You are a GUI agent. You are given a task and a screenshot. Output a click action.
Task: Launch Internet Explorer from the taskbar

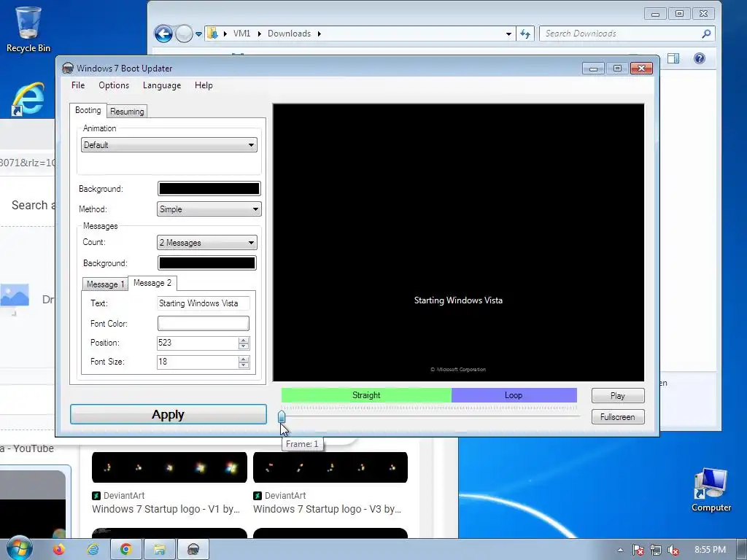click(93, 550)
